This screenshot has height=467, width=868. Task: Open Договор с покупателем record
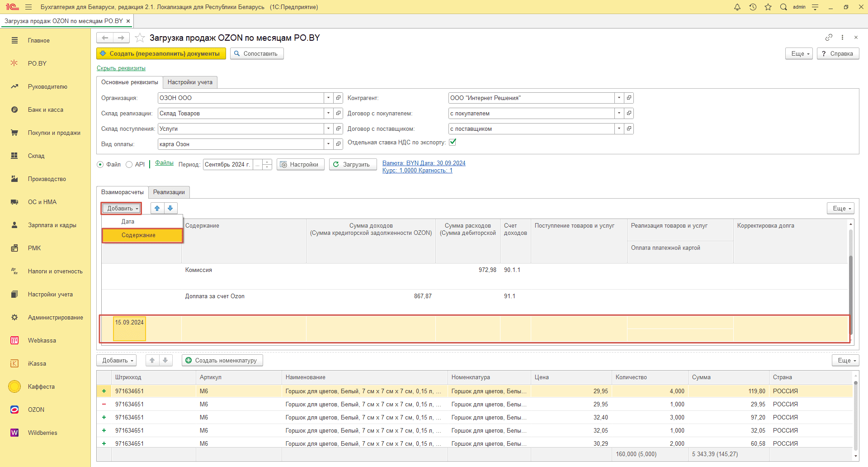629,113
